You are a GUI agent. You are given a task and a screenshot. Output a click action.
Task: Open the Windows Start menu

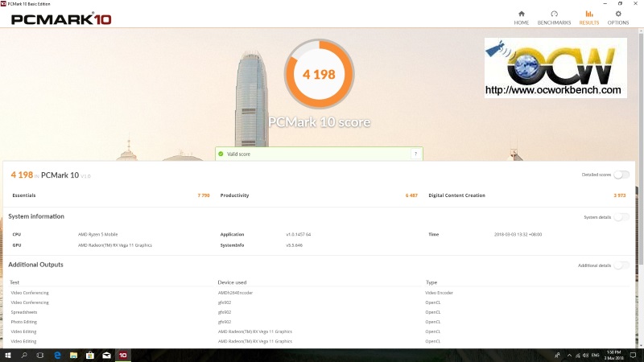7,356
